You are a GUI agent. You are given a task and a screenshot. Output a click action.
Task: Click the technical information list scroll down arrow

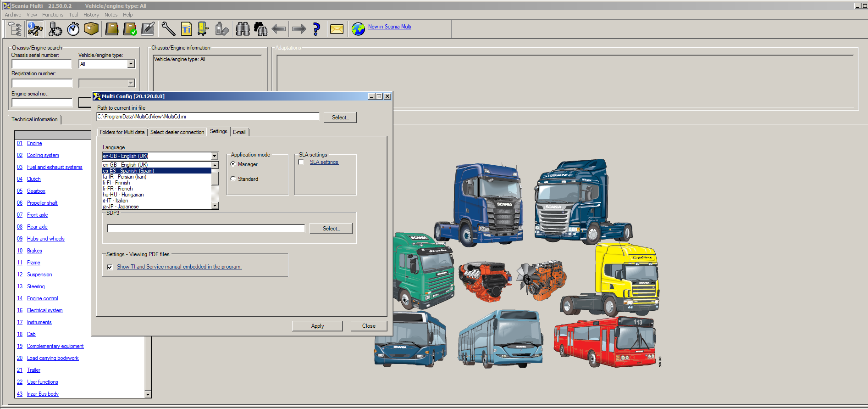(x=148, y=394)
